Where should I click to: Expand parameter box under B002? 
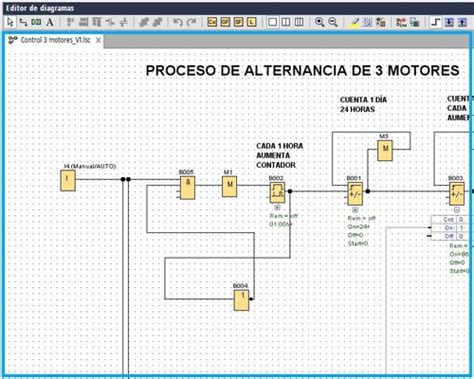pos(277,208)
